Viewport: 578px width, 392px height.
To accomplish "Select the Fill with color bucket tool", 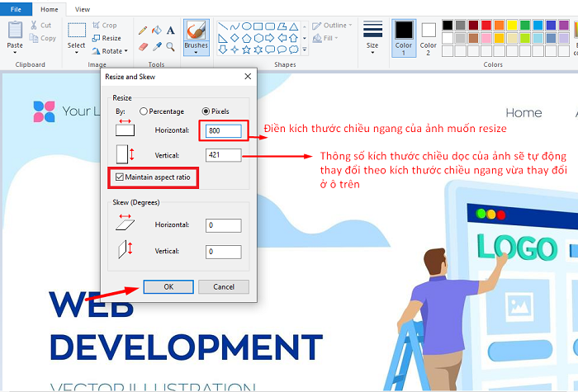I will 157,31.
